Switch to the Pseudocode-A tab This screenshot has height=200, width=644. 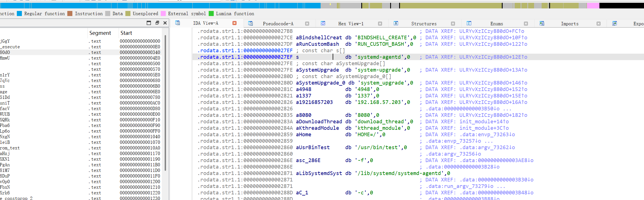[x=278, y=24]
